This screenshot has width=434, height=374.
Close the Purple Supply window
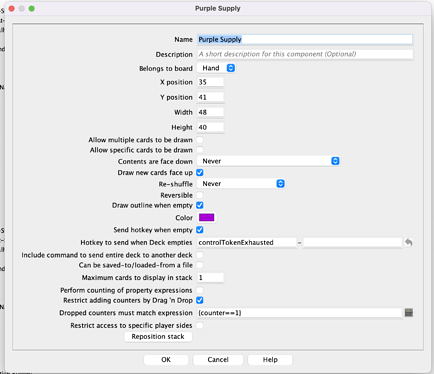pyautogui.click(x=12, y=8)
